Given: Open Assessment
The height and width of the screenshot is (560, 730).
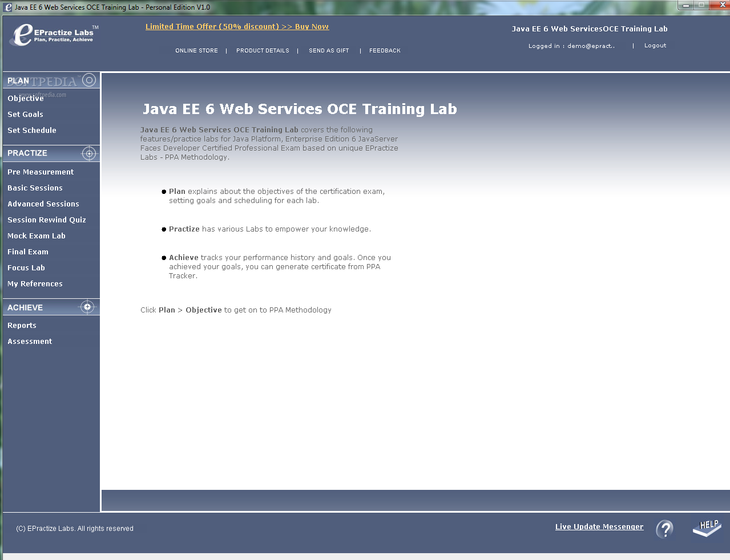Looking at the screenshot, I should 30,342.
